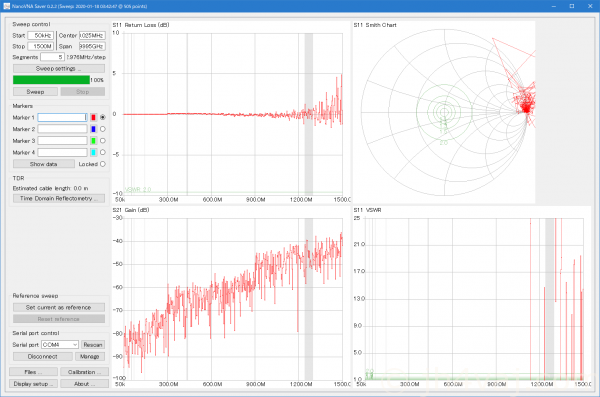The image size is (600, 397).
Task: Open the Calibration window
Action: 85,372
